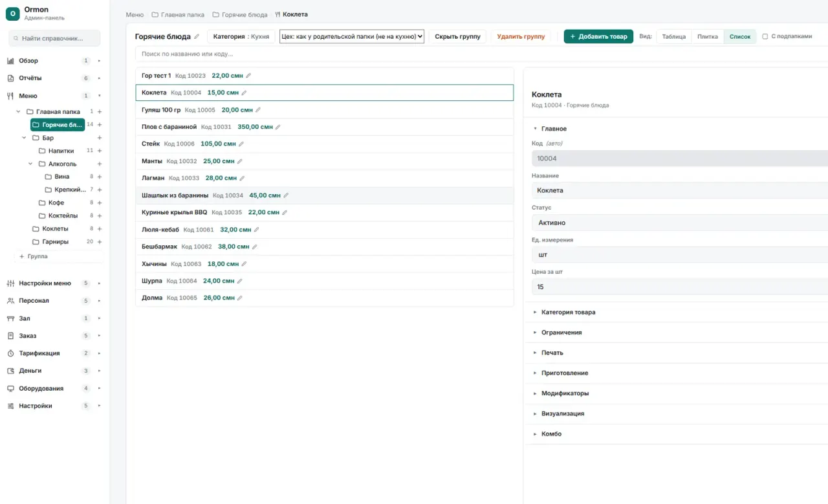Click edit pencil on Шашлык из баранины row
Screen dimensions: 828x504
click(286, 195)
